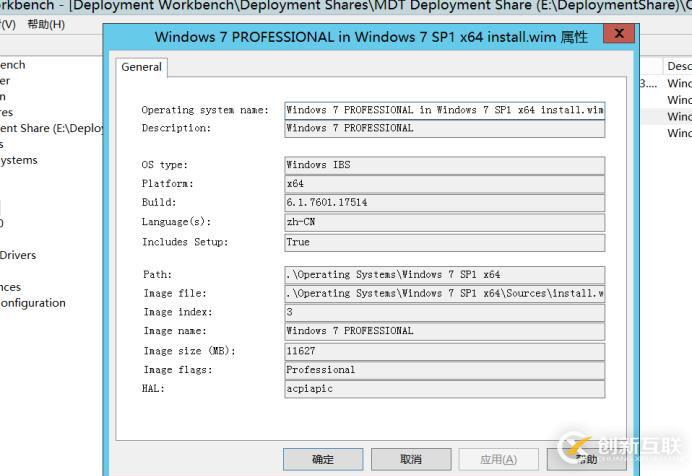Click the Platform field showing x64
This screenshot has height=476, width=692.
[444, 184]
